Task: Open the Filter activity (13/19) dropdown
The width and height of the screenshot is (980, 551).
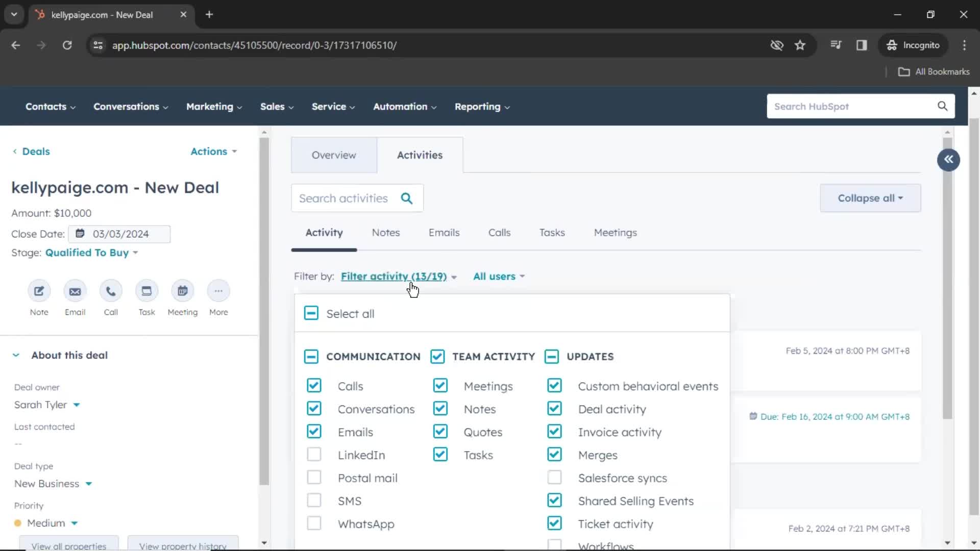Action: 399,277
